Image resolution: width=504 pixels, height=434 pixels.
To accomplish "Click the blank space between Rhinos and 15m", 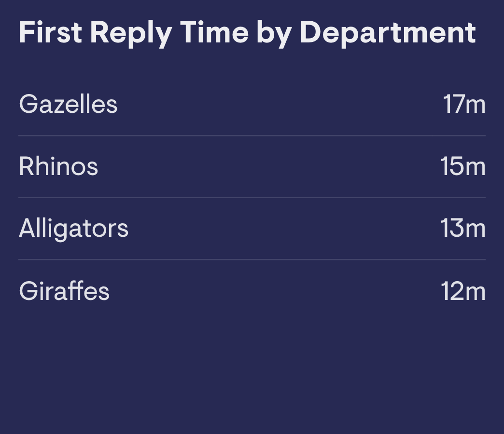I will [269, 166].
